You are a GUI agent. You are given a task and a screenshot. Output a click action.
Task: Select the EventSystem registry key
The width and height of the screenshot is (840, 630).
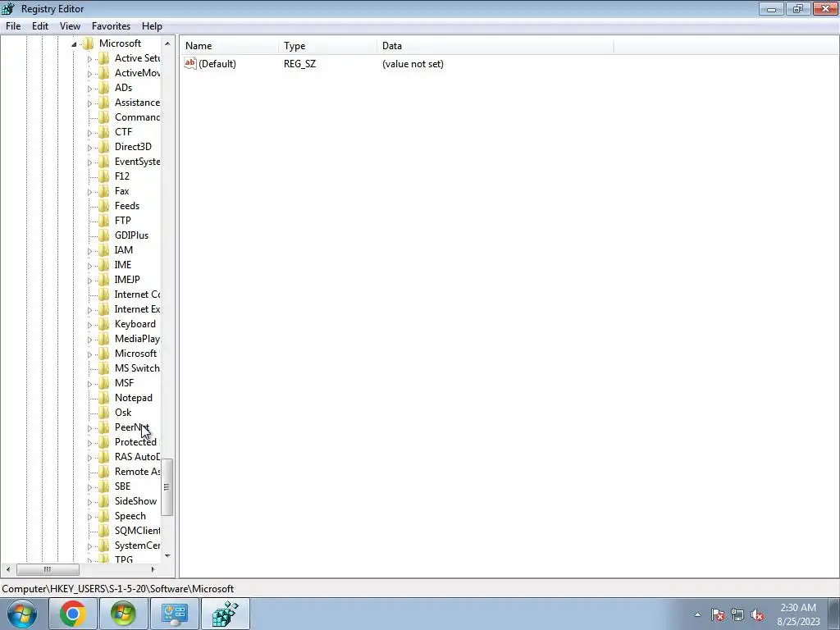137,162
